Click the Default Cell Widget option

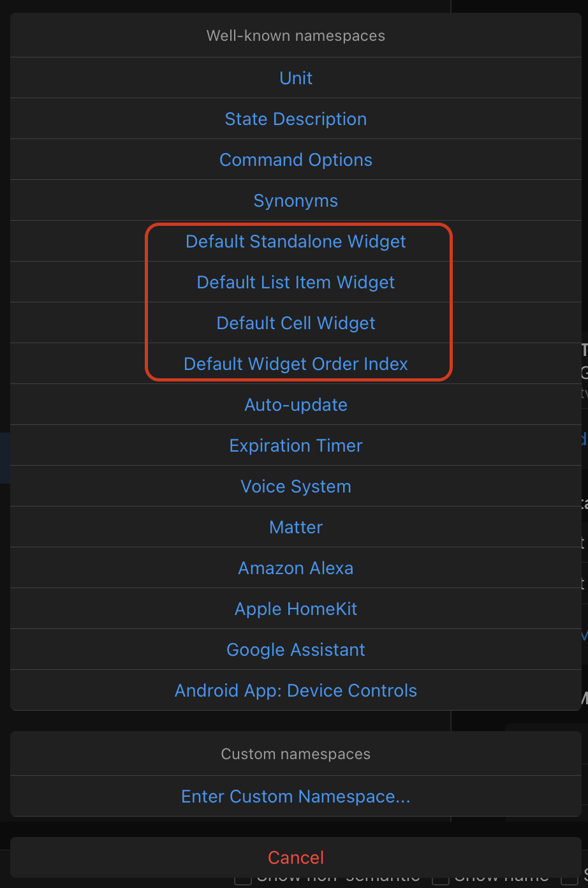pyautogui.click(x=296, y=323)
